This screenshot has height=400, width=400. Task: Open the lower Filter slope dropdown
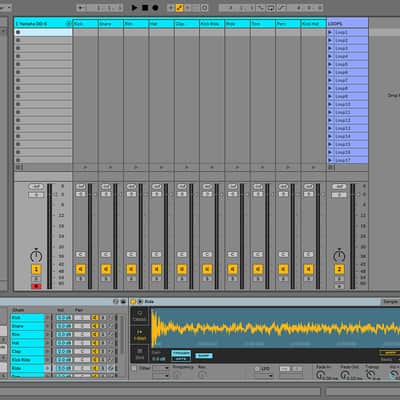click(x=161, y=376)
